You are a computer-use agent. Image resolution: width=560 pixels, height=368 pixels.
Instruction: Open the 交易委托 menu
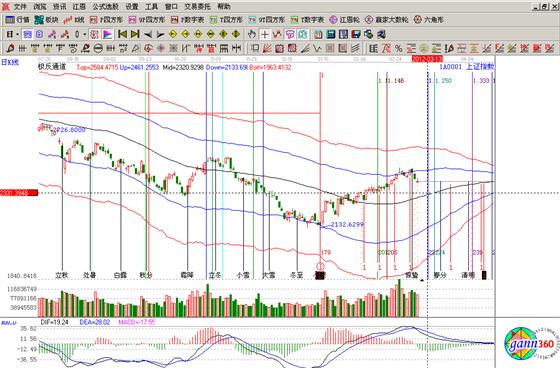coord(198,6)
